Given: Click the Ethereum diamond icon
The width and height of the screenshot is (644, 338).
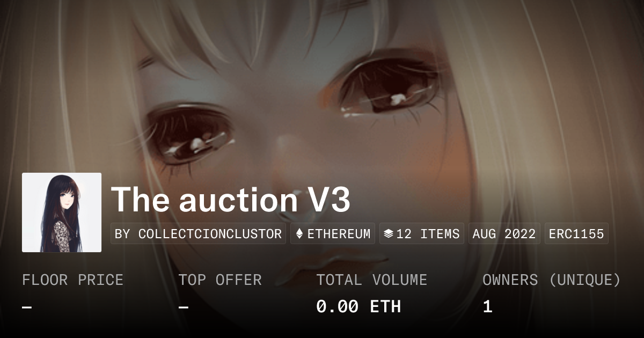Looking at the screenshot, I should coord(299,234).
